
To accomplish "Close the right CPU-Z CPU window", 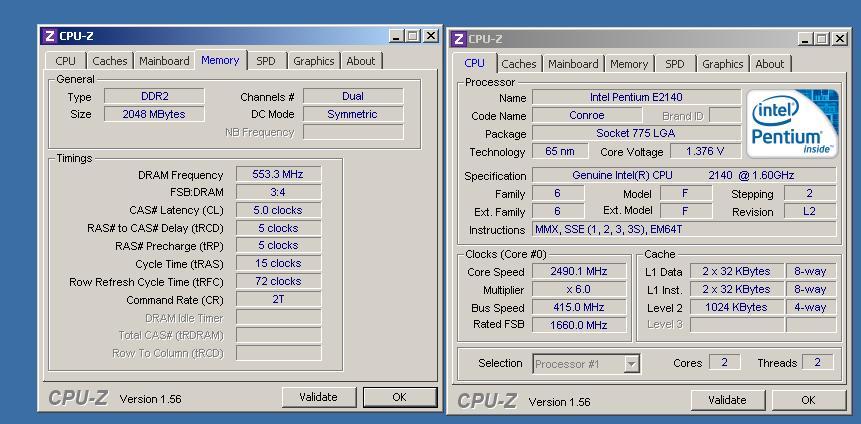I will 840,39.
